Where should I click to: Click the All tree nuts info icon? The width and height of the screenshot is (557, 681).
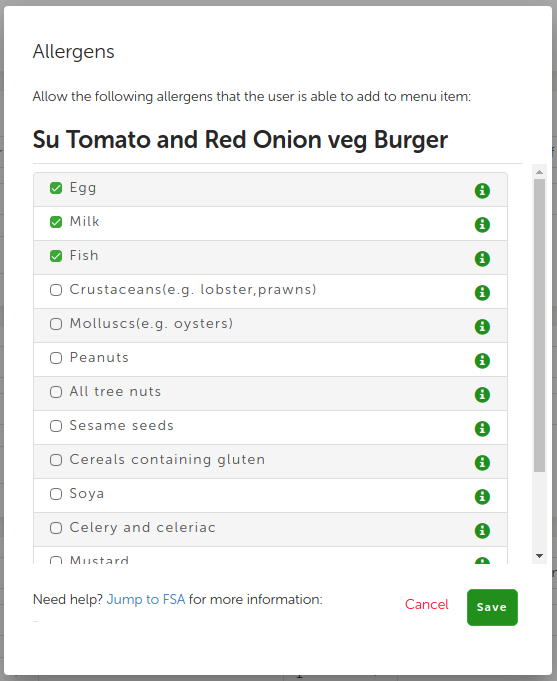pyautogui.click(x=482, y=394)
